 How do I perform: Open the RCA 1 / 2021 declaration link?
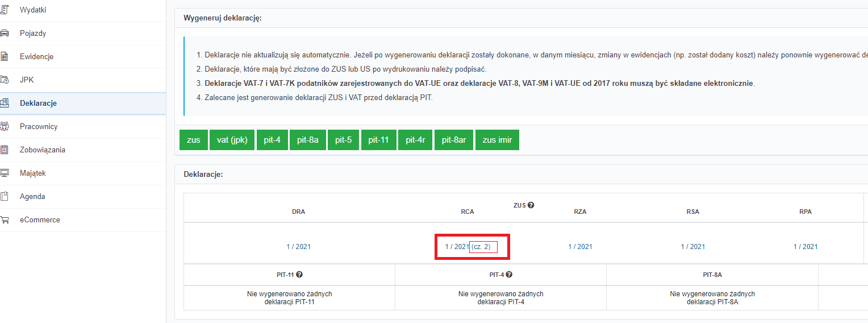click(457, 247)
